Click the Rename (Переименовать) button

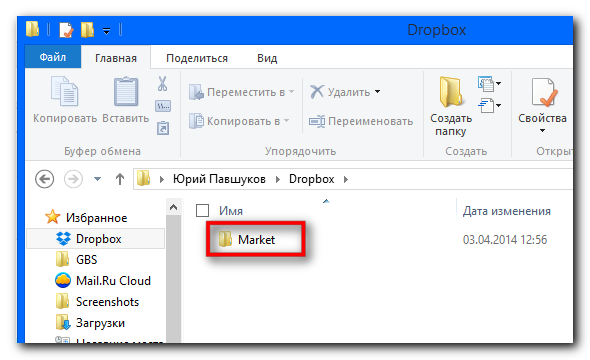click(x=361, y=121)
